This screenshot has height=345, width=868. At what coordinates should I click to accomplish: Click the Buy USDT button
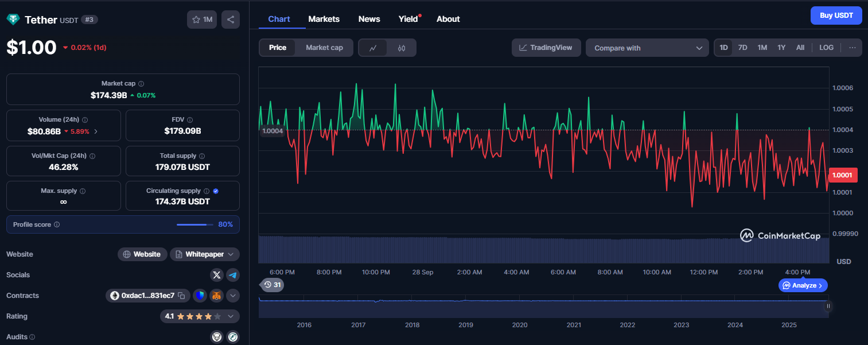click(x=836, y=15)
